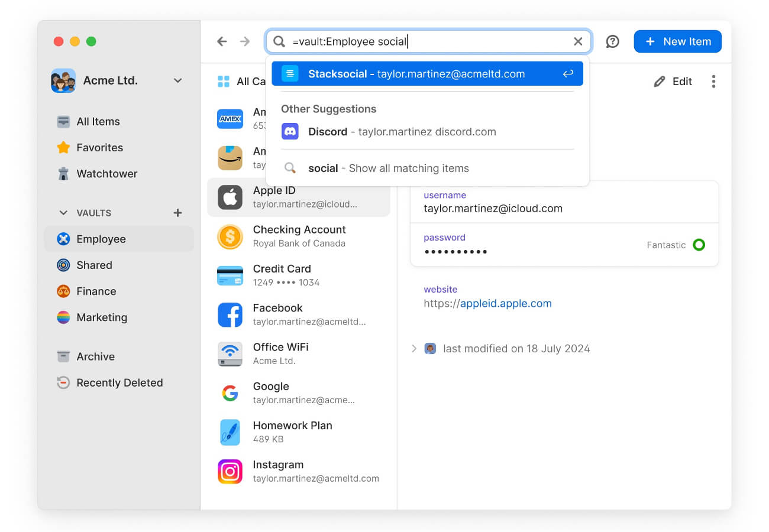769x532 pixels.
Task: Collapse the VAULTS section
Action: coord(63,213)
